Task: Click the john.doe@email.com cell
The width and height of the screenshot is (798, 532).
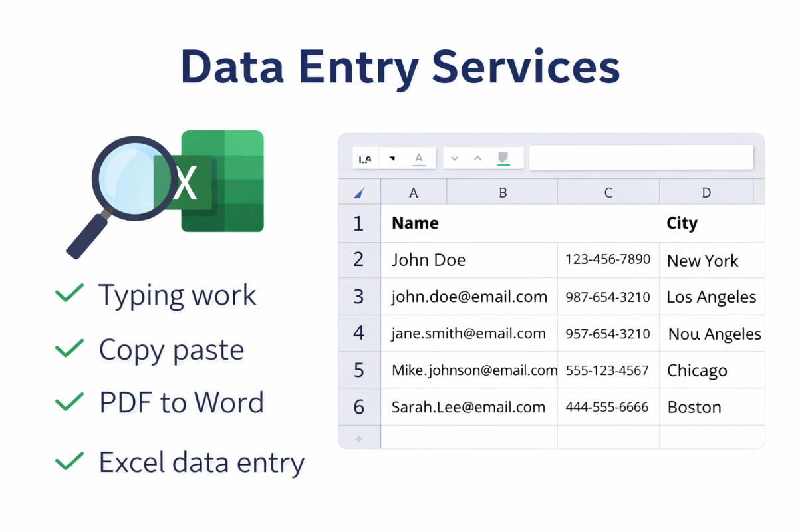Action: tap(469, 297)
